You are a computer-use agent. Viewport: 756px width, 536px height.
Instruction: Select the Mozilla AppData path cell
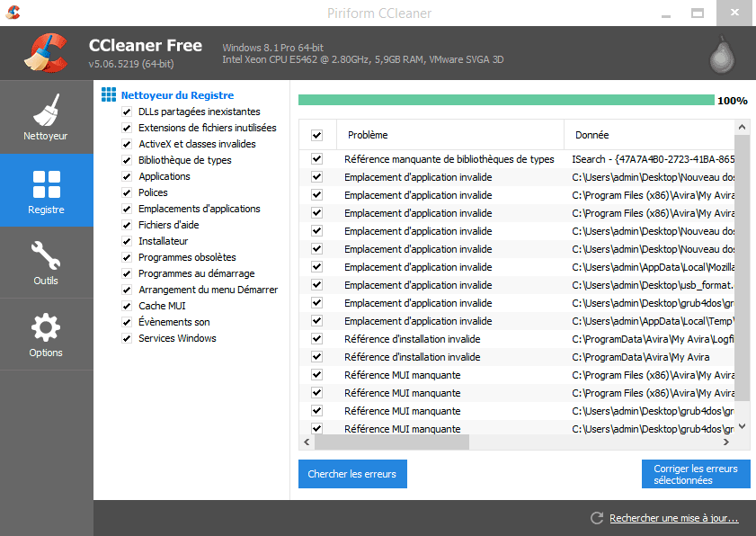point(654,267)
